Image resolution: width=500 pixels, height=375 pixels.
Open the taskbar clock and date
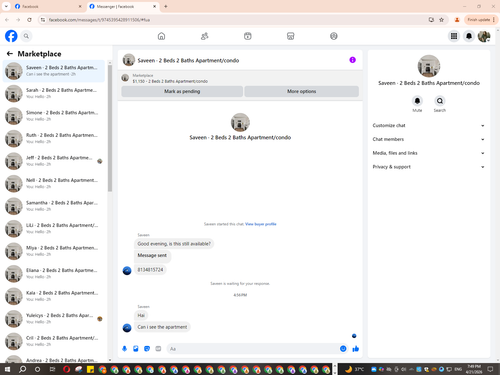474,369
